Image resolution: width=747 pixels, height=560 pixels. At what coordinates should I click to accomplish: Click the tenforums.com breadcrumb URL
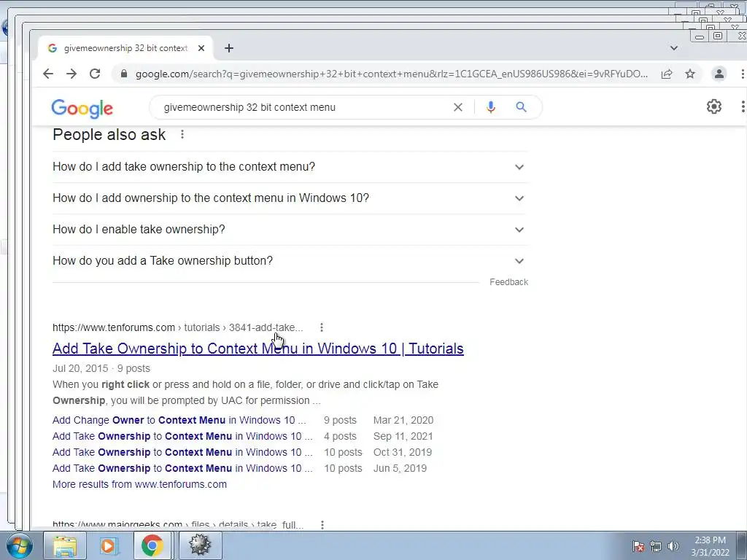point(178,327)
